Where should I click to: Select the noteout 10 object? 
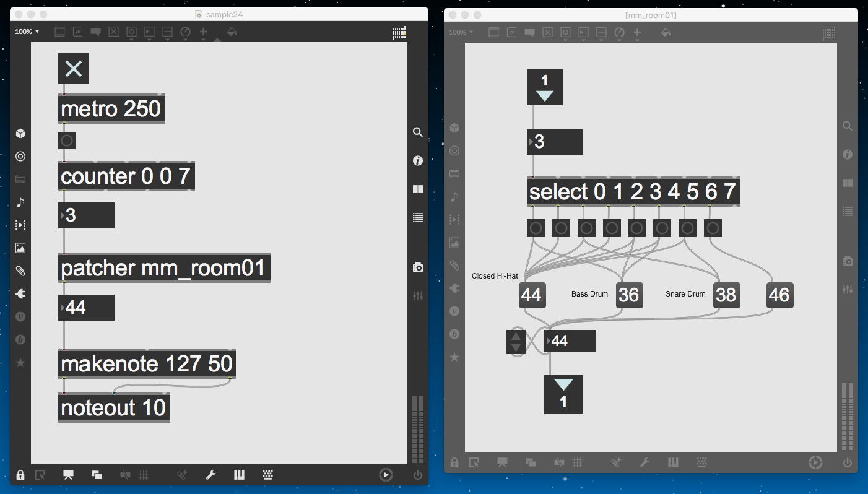coord(114,407)
